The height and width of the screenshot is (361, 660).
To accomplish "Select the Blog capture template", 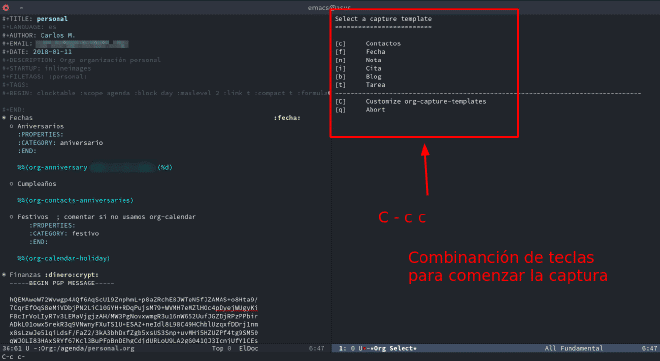I will pos(358,77).
